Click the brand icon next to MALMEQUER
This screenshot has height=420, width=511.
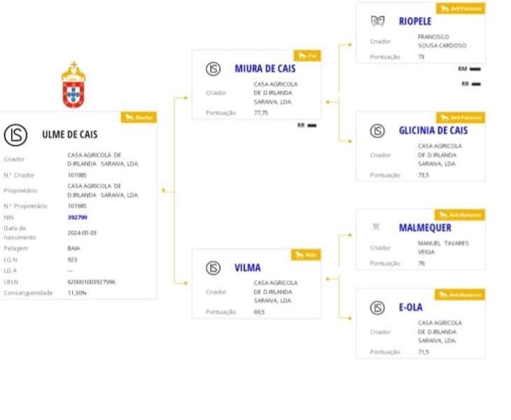click(376, 227)
